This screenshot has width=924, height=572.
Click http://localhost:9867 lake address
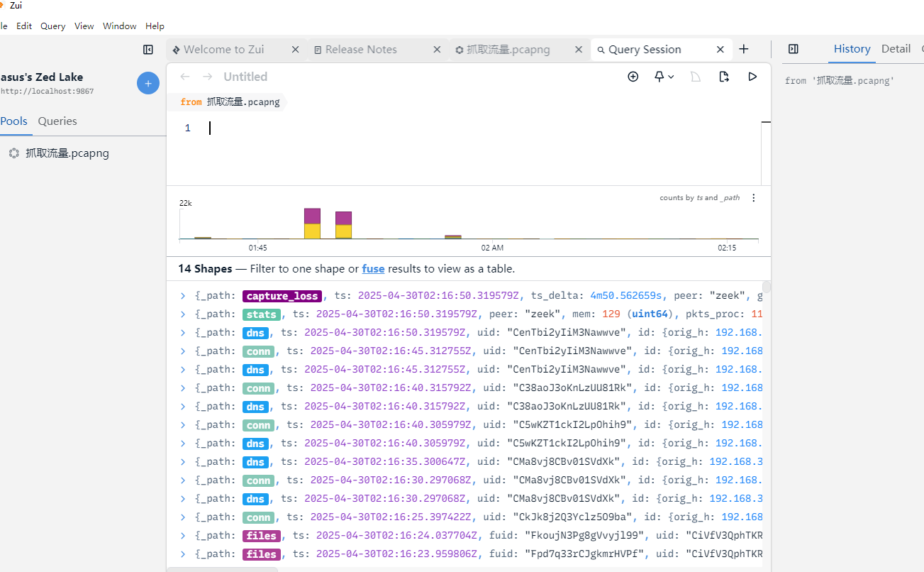47,91
